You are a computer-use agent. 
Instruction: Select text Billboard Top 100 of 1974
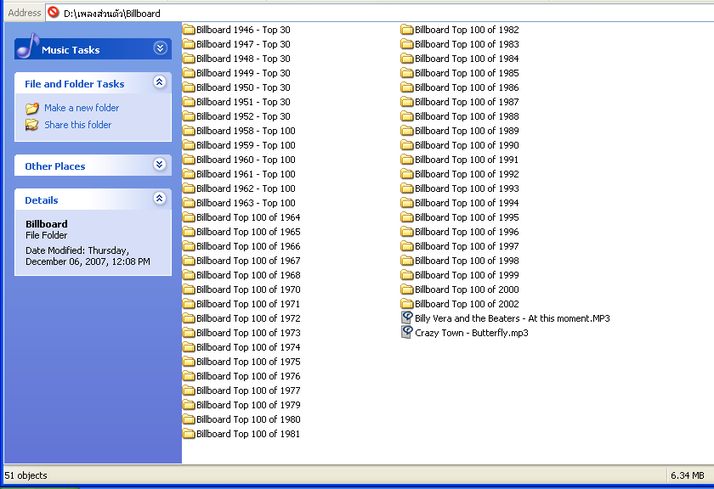(x=248, y=347)
